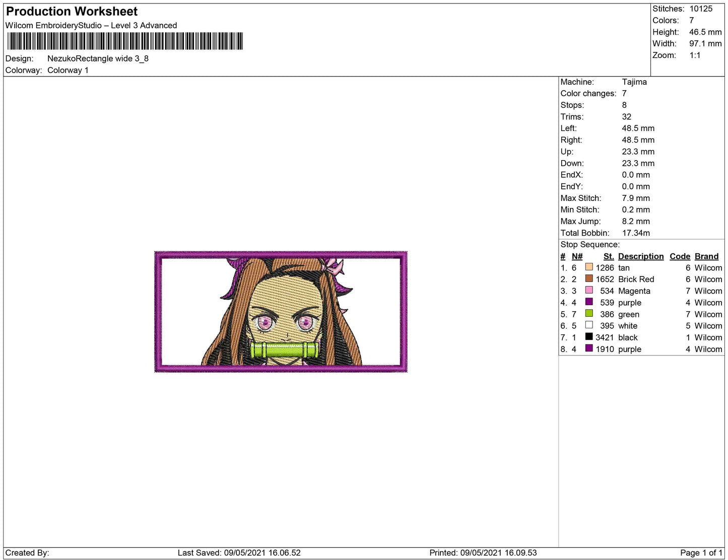Viewport: 728px width, 560px height.
Task: Click the stitches count 10125
Action: [701, 9]
